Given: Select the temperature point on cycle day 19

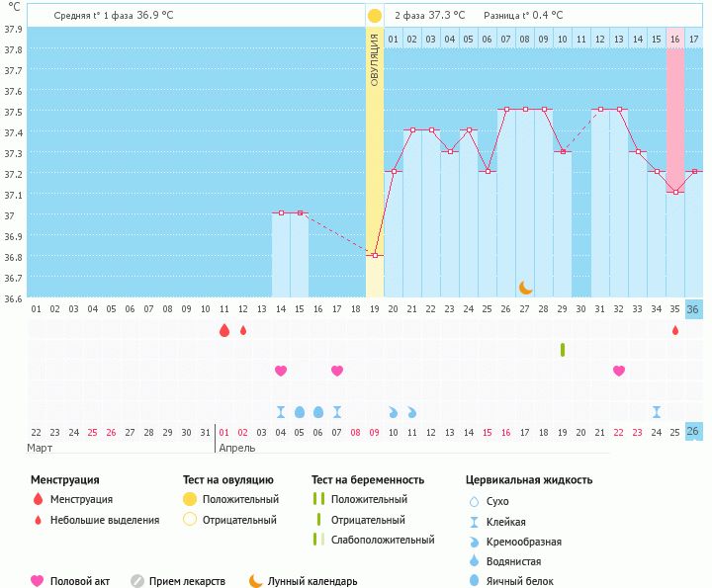Looking at the screenshot, I should [x=375, y=255].
